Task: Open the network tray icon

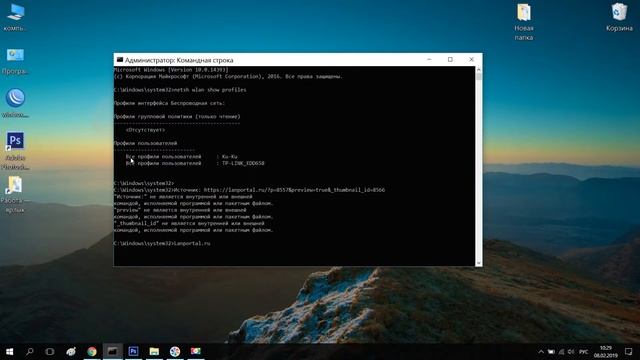Action: pyautogui.click(x=561, y=352)
